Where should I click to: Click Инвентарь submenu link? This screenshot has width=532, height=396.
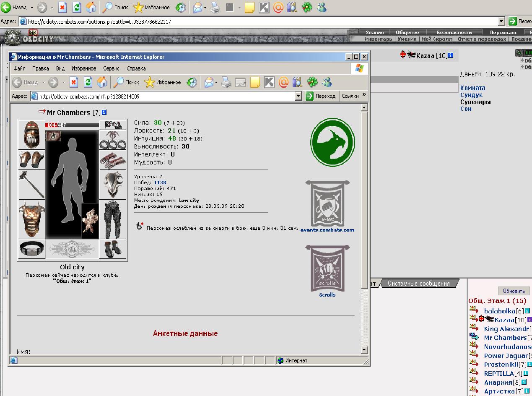point(378,39)
